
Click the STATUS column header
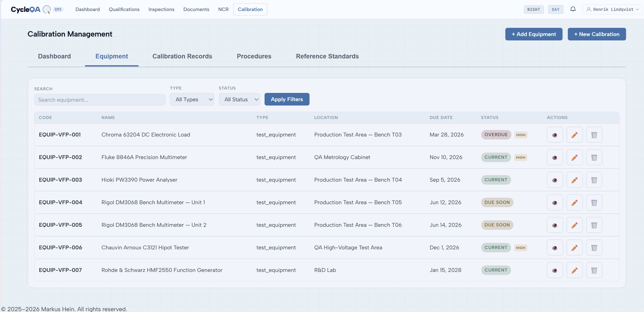[x=490, y=117]
